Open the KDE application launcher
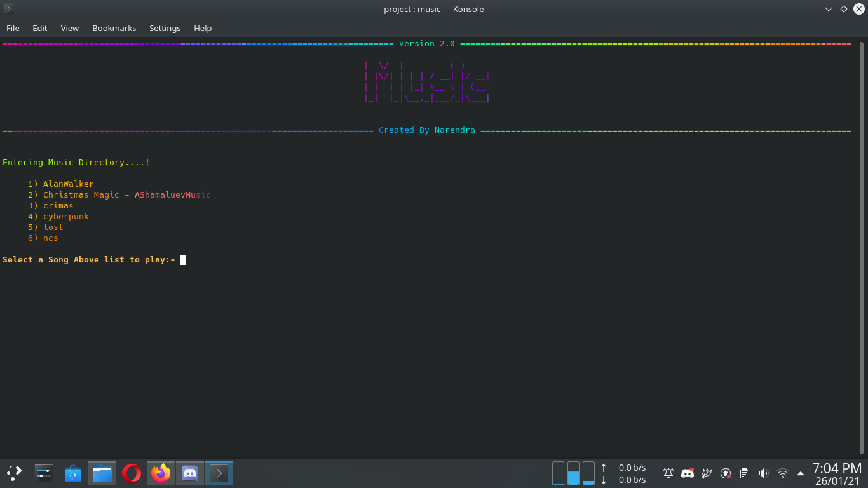This screenshot has height=488, width=868. tap(14, 473)
